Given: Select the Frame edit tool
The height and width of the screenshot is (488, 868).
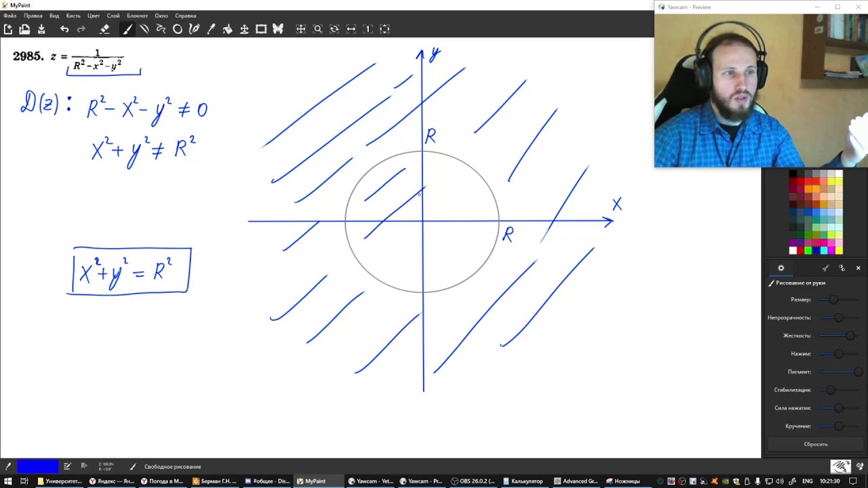Looking at the screenshot, I should click(x=261, y=29).
